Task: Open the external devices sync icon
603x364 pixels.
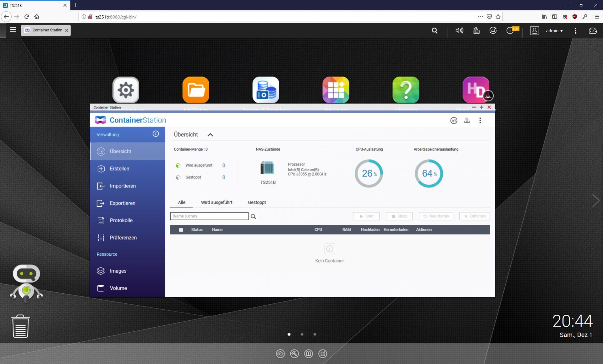Action: coord(493,30)
